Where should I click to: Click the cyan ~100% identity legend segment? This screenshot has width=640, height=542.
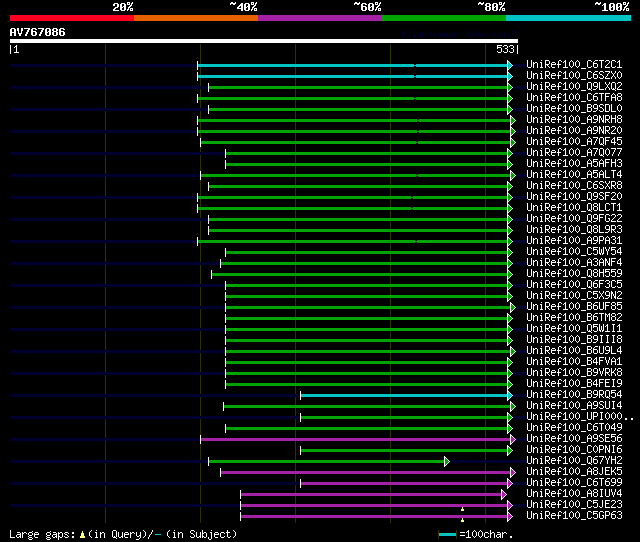569,18
